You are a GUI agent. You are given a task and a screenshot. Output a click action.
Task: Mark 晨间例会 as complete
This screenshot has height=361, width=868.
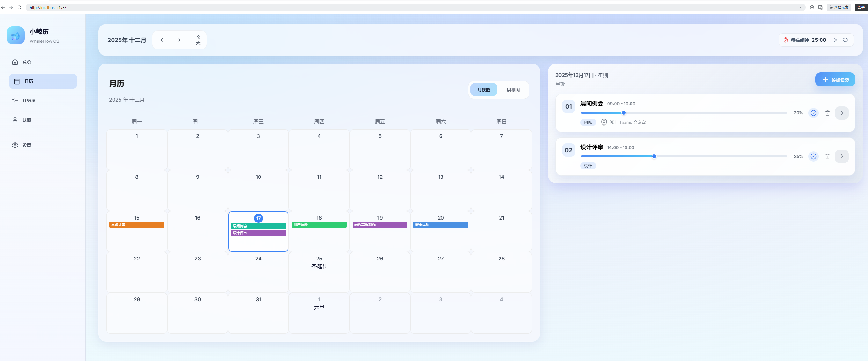[x=813, y=113]
